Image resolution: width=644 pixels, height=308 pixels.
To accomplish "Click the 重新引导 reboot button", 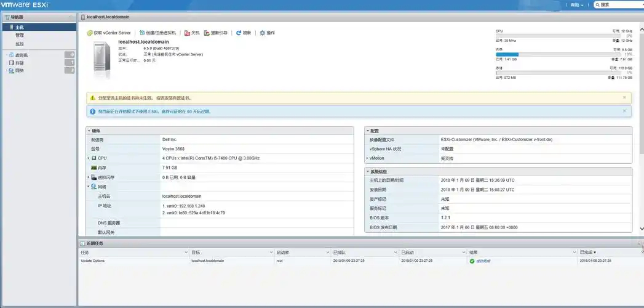I will pos(216,33).
